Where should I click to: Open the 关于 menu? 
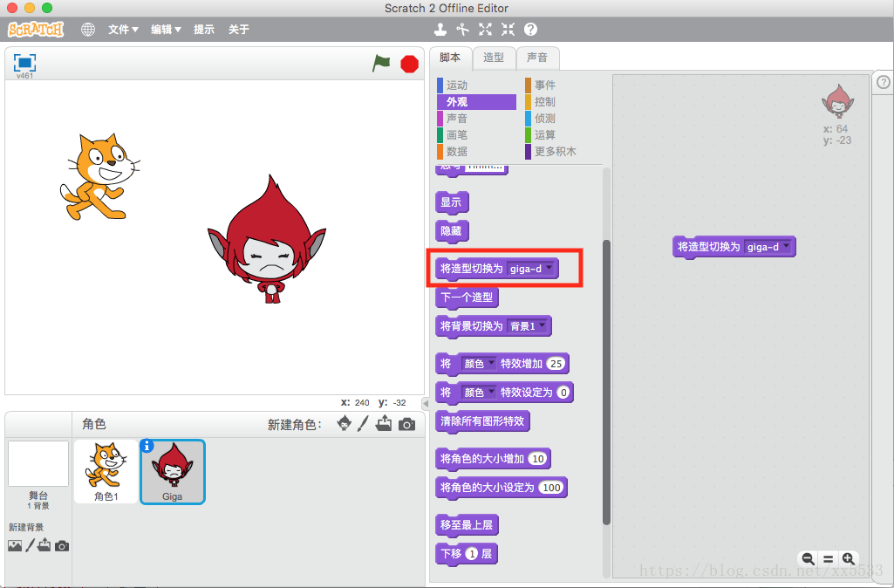(x=239, y=29)
